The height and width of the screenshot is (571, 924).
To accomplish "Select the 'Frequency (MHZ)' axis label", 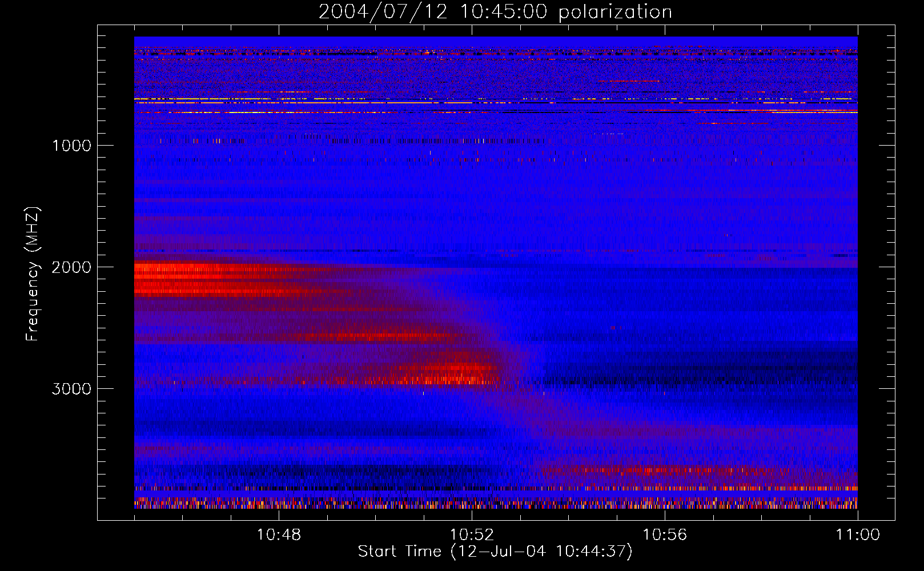I will pyautogui.click(x=33, y=274).
